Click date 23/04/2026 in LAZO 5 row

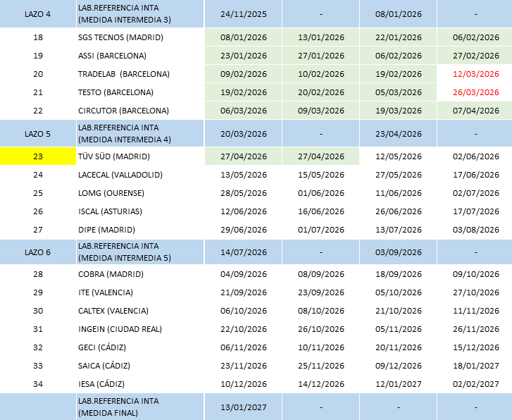click(x=399, y=134)
